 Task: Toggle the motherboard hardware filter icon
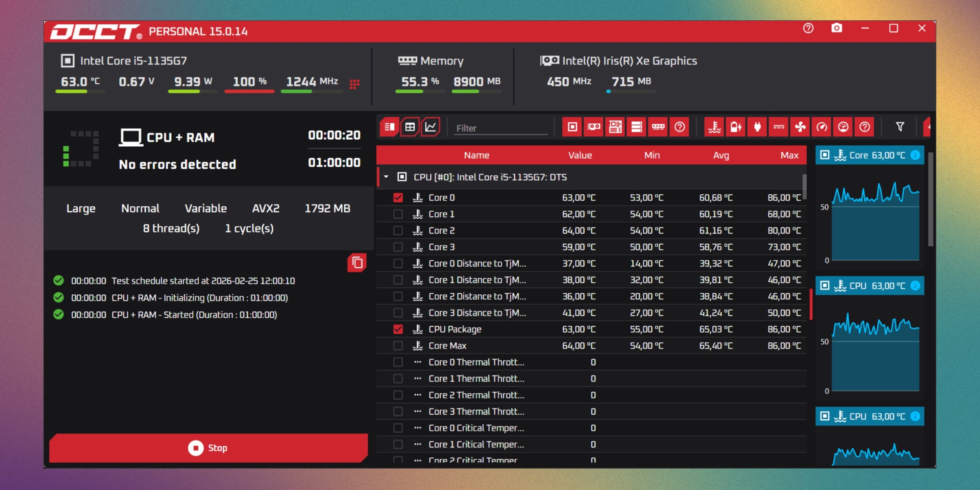(615, 127)
